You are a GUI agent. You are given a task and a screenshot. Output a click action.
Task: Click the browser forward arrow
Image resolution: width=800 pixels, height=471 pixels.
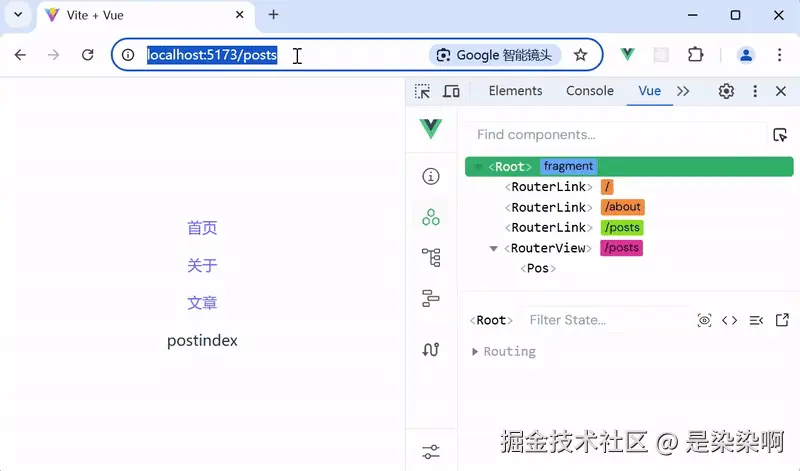(x=54, y=55)
